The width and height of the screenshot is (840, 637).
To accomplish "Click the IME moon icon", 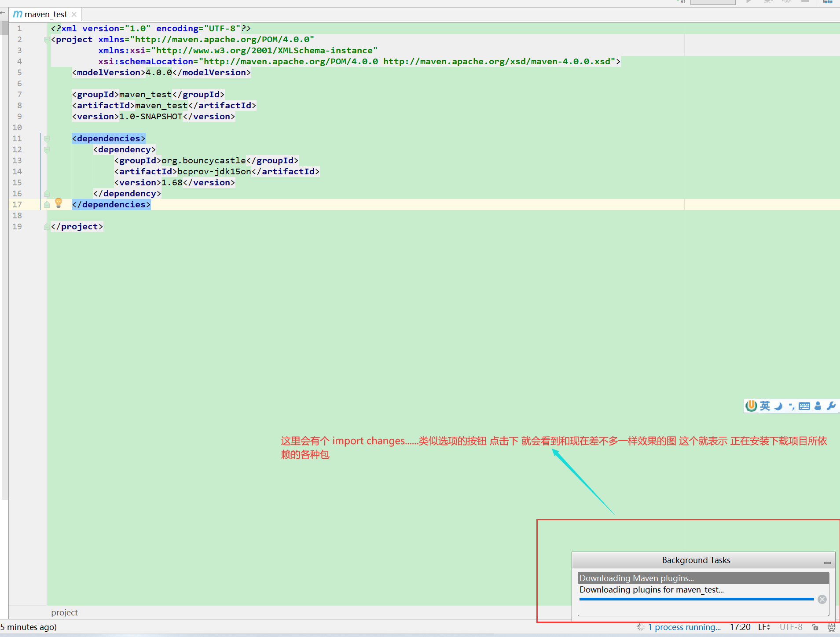I will (778, 406).
